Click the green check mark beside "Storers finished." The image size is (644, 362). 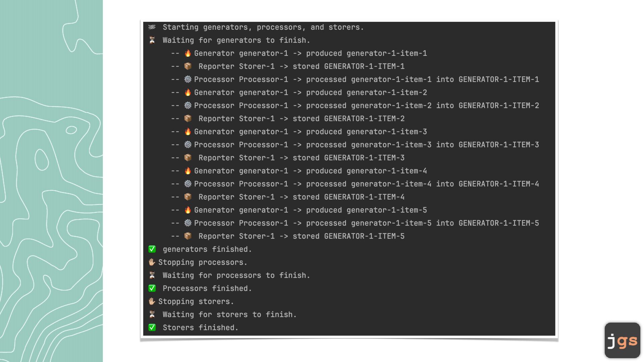click(152, 327)
